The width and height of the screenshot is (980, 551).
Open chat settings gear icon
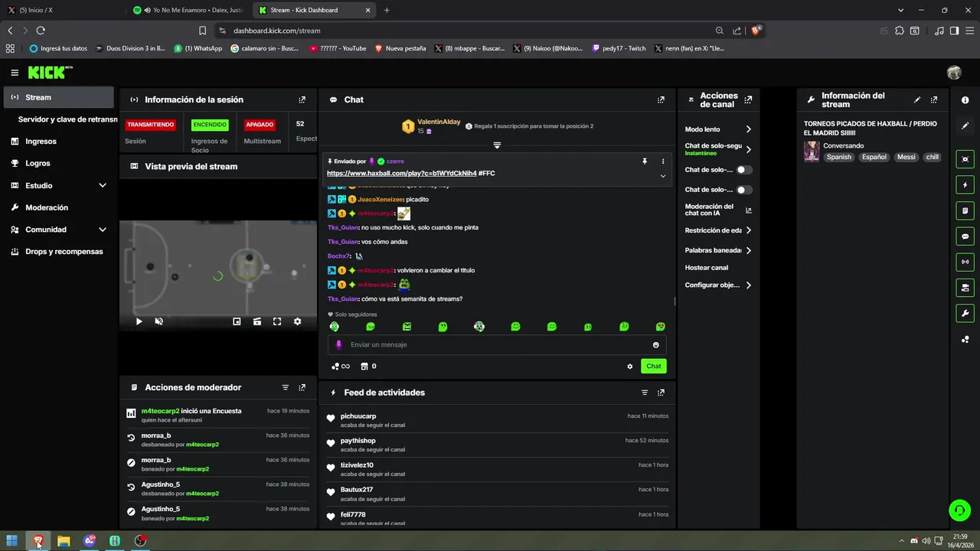point(630,367)
